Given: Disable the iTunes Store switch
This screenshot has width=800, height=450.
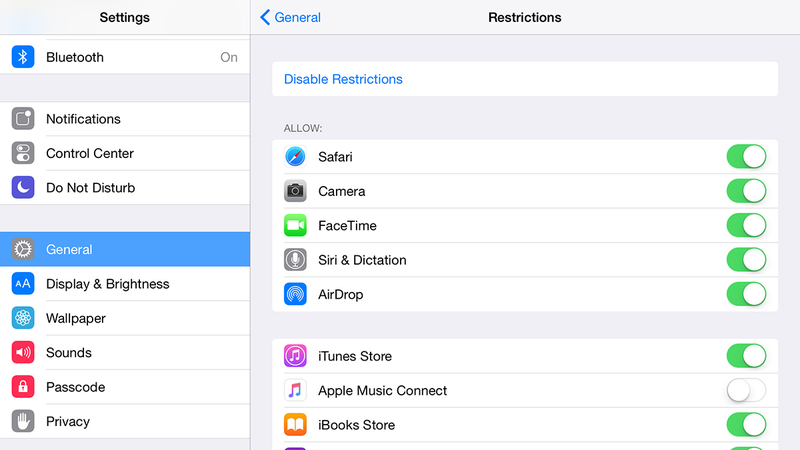Looking at the screenshot, I should click(x=746, y=356).
